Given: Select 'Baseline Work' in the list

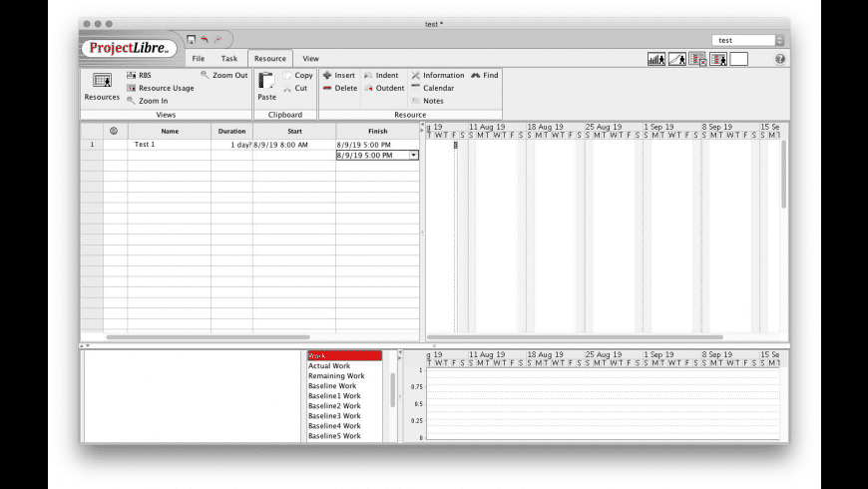Looking at the screenshot, I should click(344, 385).
